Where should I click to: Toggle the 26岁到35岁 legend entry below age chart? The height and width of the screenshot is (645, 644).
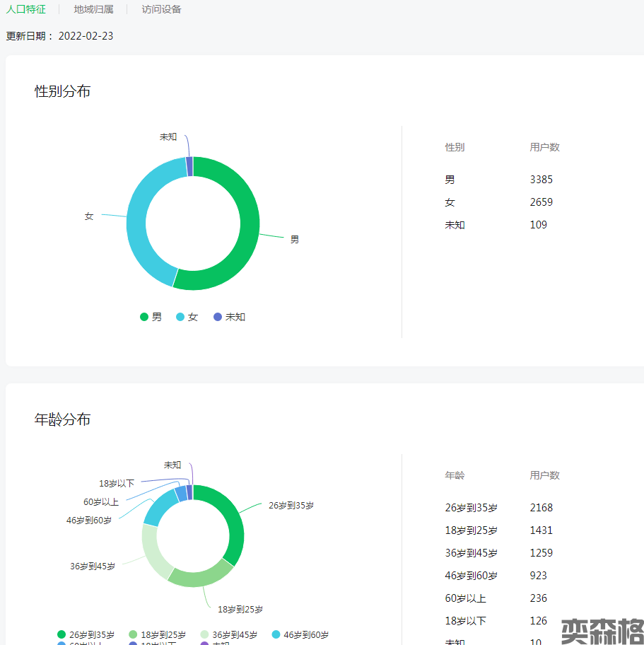click(x=86, y=635)
